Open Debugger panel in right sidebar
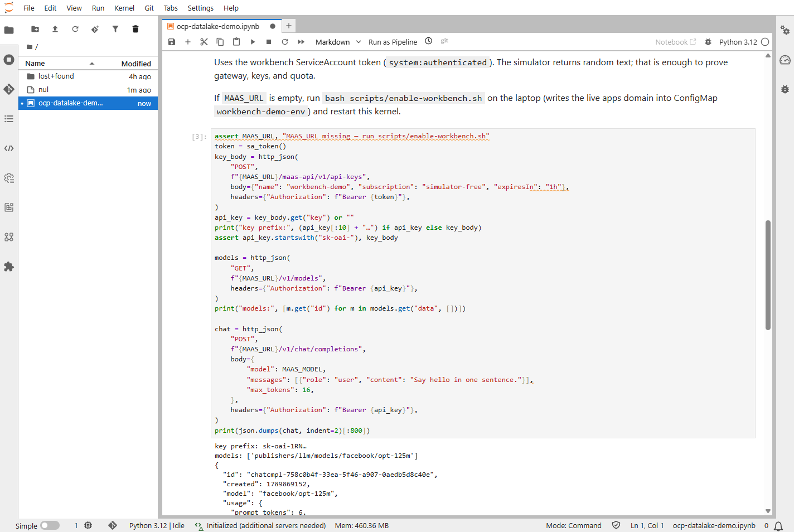Viewport: 794px width, 532px height. (785, 89)
